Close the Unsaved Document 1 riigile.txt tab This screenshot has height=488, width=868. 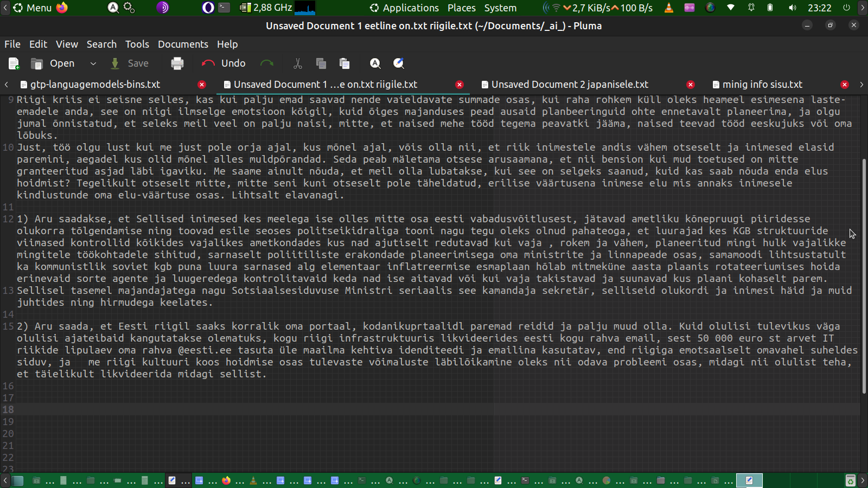(x=459, y=85)
